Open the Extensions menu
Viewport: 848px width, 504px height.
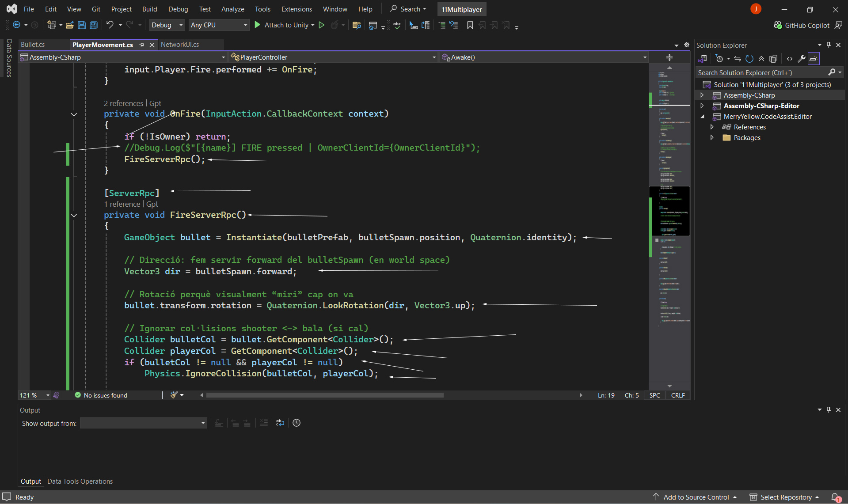coord(296,9)
